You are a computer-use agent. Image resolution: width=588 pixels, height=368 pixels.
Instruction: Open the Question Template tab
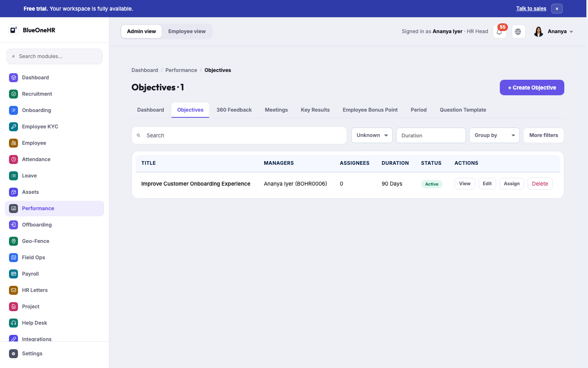tap(463, 110)
